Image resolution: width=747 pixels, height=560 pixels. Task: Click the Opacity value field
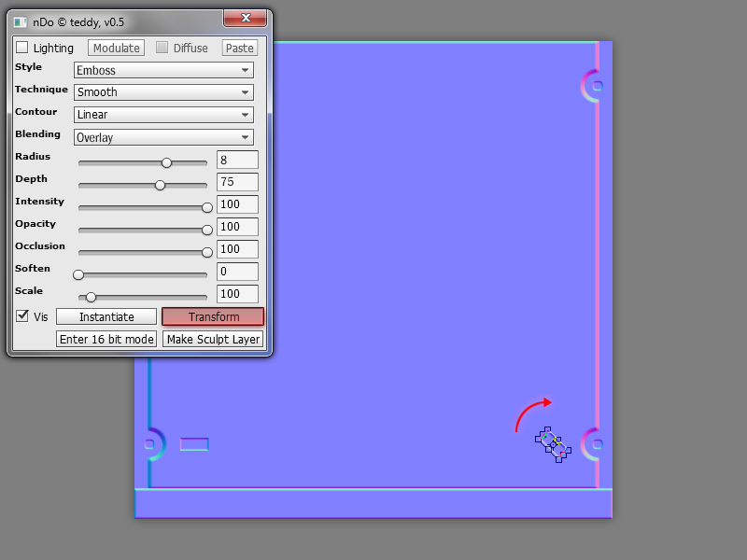(237, 227)
